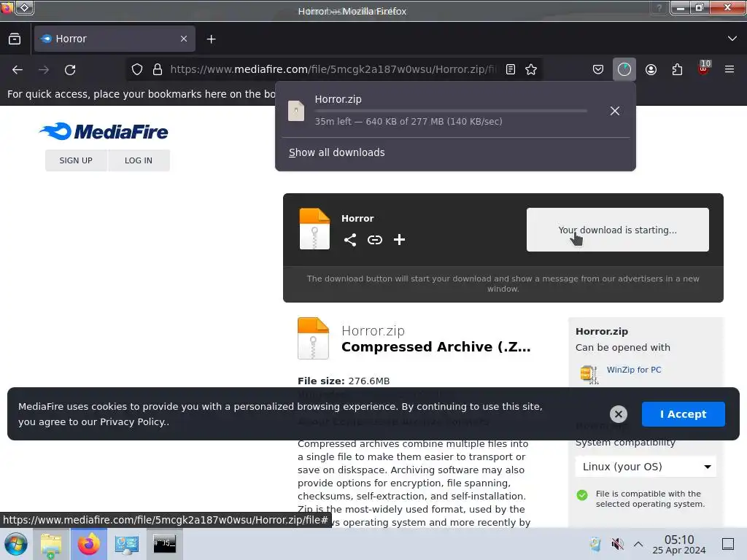Expand the list all tabs chevron
This screenshot has height=560, width=747.
[x=732, y=39]
